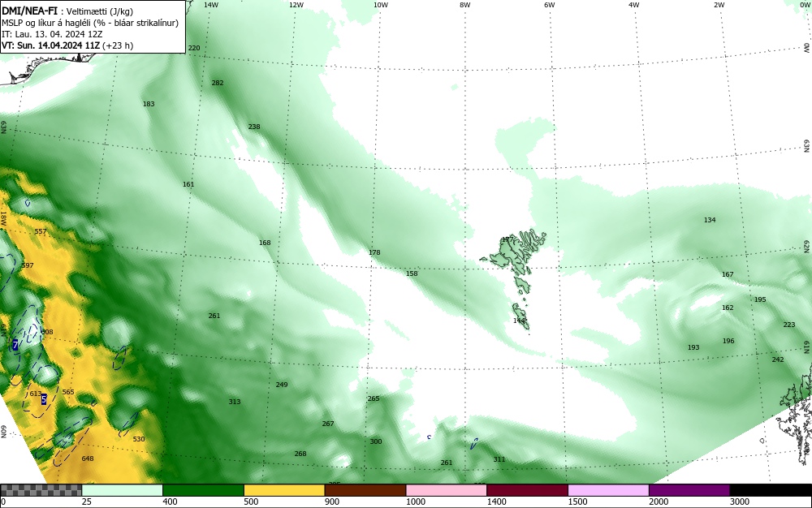
Task: Click the black legend swatch above 3000
Action: [x=771, y=490]
